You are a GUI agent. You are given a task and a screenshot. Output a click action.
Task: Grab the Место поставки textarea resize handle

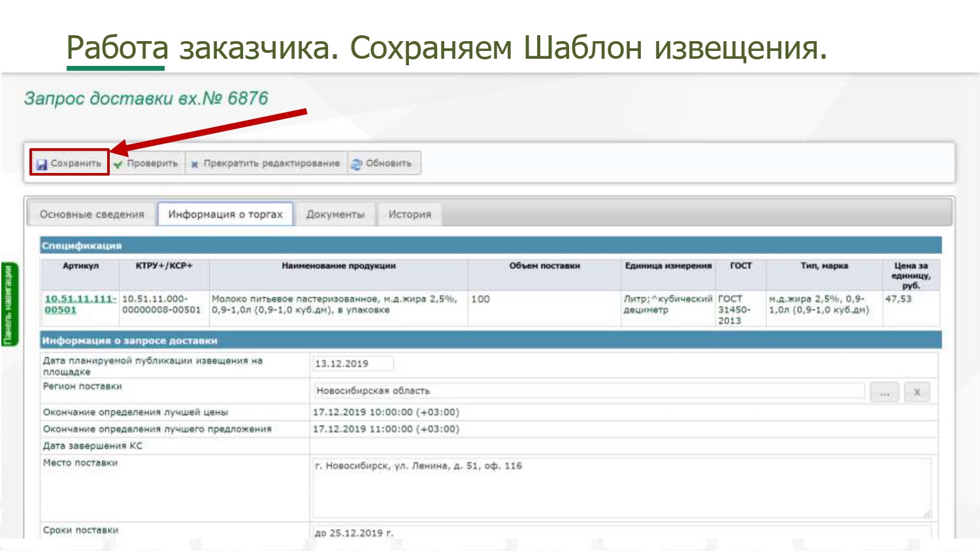pyautogui.click(x=927, y=514)
